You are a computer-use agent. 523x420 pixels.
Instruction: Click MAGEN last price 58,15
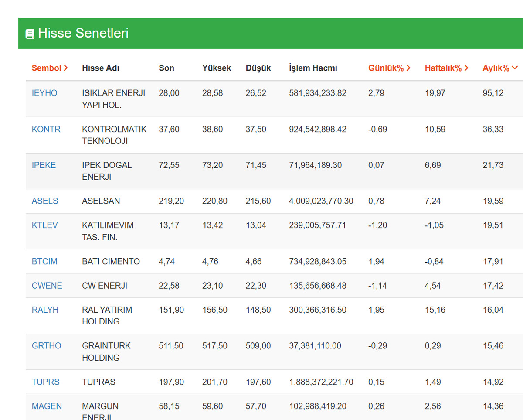169,406
